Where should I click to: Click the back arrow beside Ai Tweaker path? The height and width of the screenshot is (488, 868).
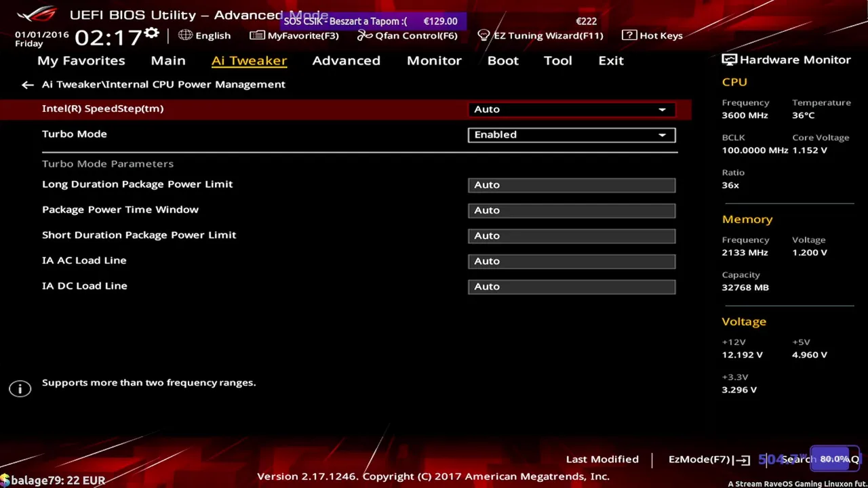click(27, 85)
